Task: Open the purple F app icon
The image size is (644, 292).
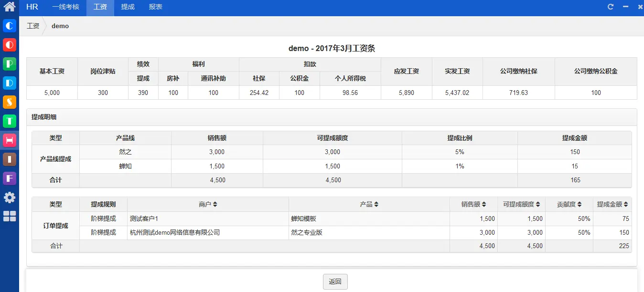Action: click(10, 178)
